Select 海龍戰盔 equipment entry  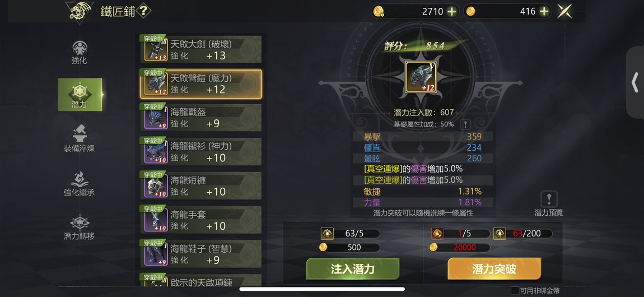click(x=200, y=118)
